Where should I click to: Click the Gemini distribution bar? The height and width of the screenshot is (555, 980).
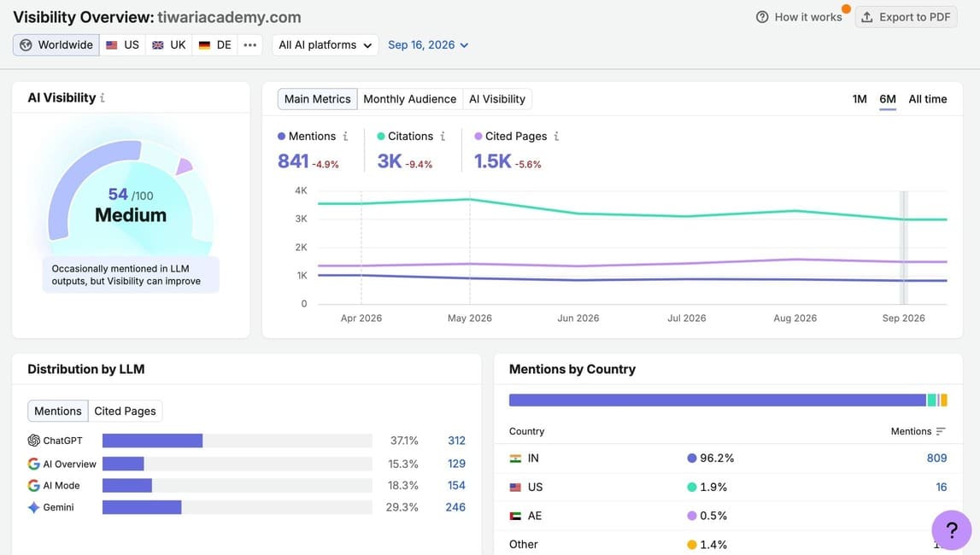[142, 507]
